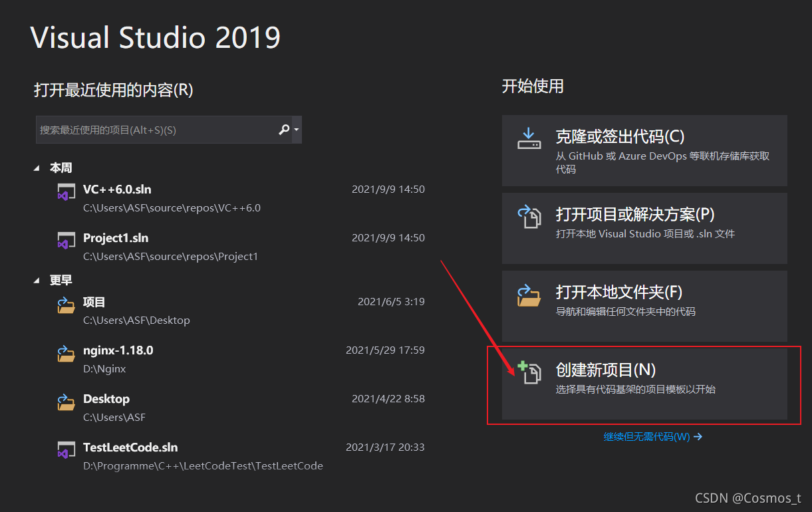Click path D:\Nginx
Image resolution: width=812 pixels, height=512 pixels.
104,368
